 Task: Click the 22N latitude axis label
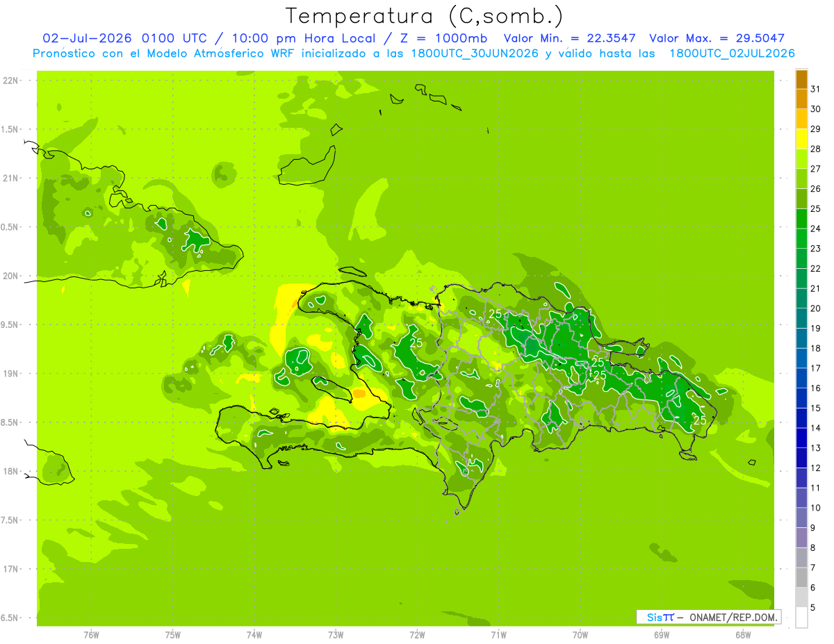tap(10, 81)
